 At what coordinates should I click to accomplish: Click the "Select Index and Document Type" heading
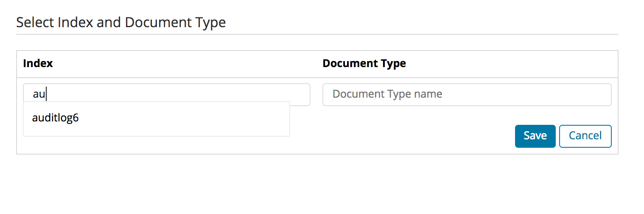click(121, 22)
